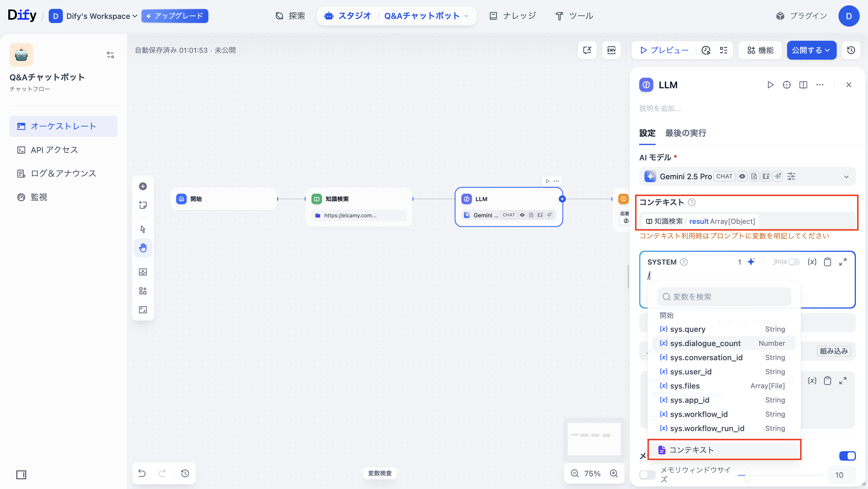Switch to the 最後の実行 tab
The image size is (868, 489).
coord(685,133)
